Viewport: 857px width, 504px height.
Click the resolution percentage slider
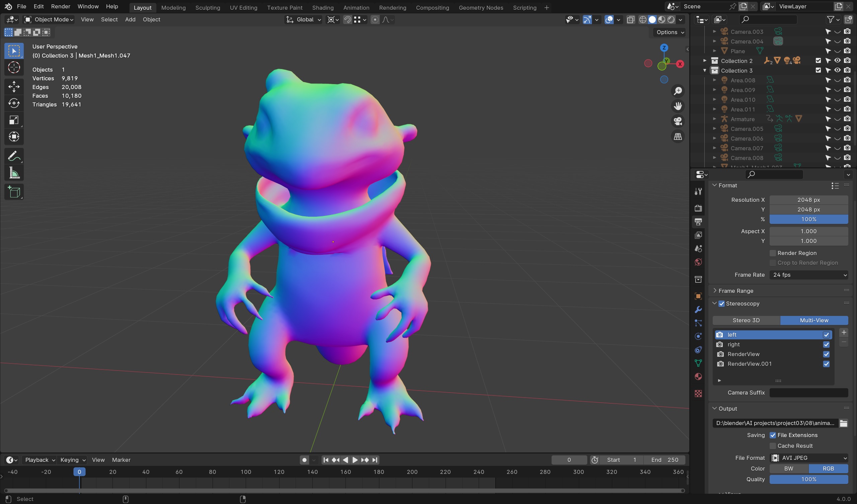809,219
